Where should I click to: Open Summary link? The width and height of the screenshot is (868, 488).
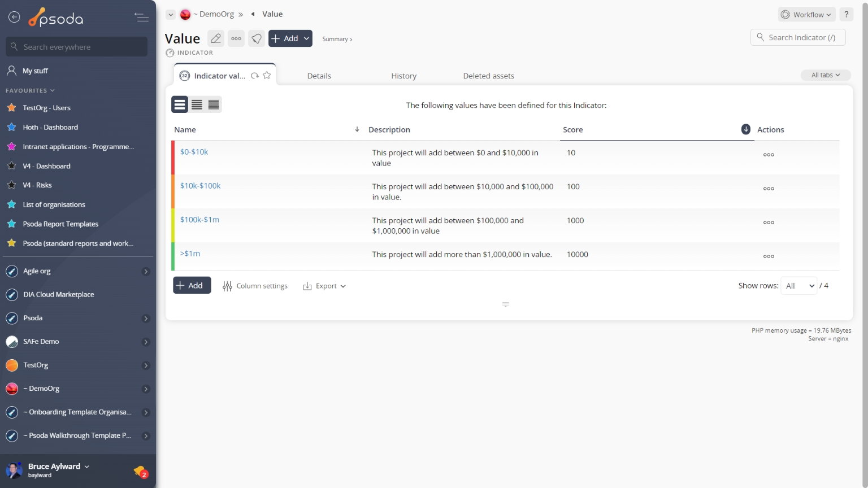[337, 39]
